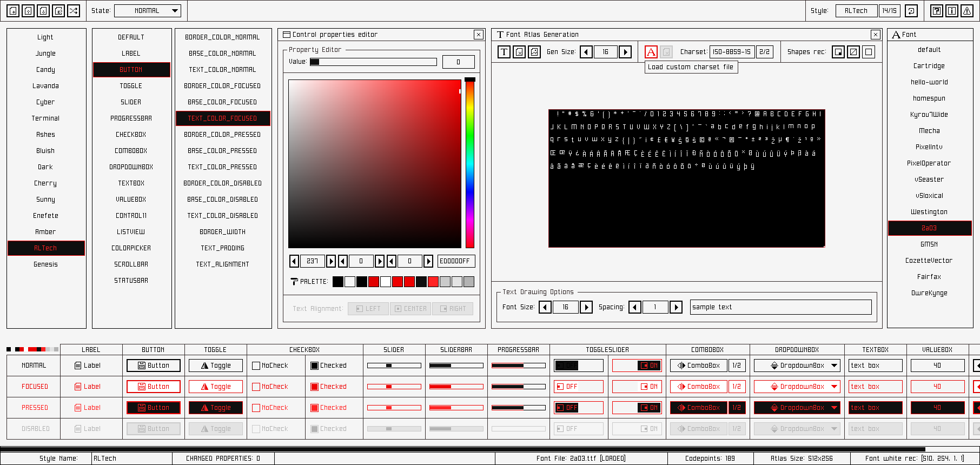
Task: Toggle the Toggle button in NORMAL row
Action: 215,366
